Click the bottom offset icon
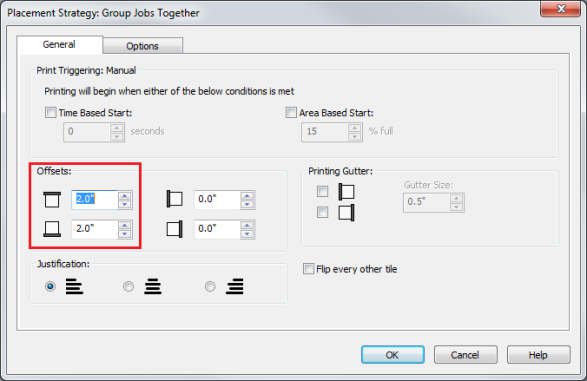Viewport: 587px width, 381px height. point(52,228)
